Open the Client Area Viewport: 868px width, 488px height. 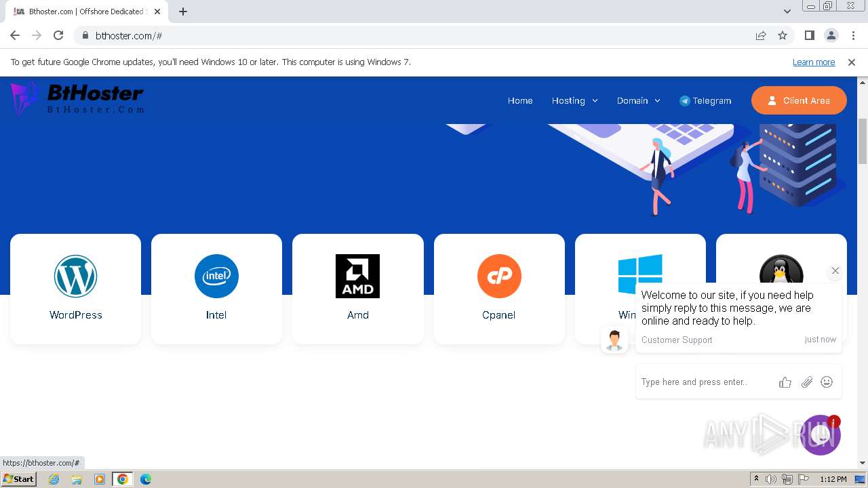(x=799, y=100)
